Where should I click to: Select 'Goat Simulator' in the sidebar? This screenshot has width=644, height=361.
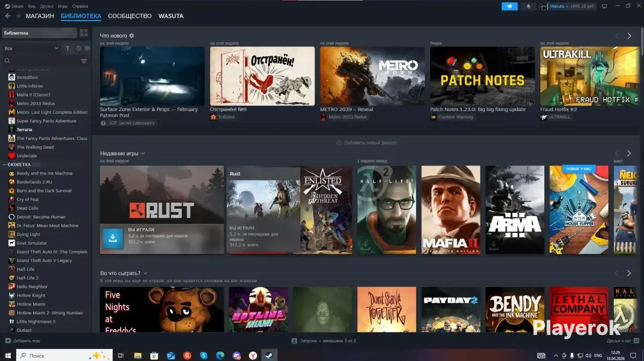pos(32,243)
